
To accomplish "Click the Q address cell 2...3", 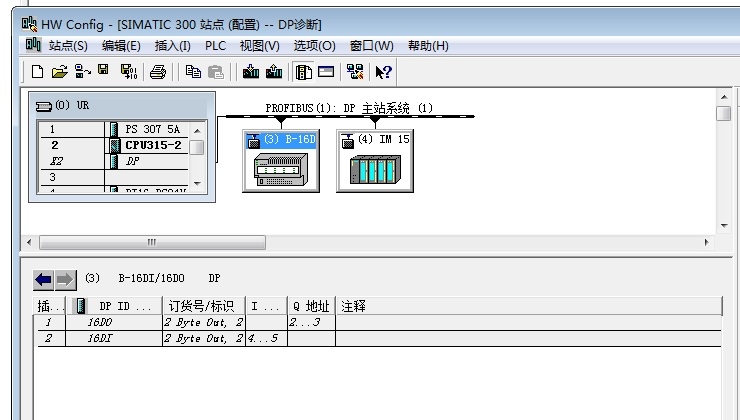I will tap(311, 322).
